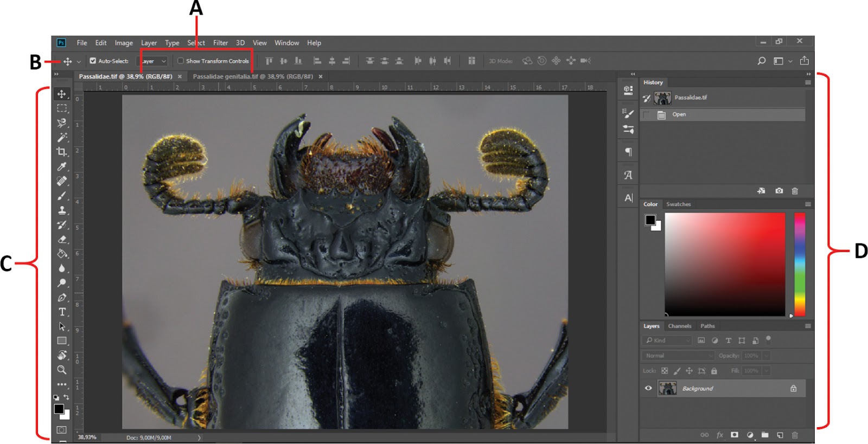This screenshot has height=444, width=868.
Task: Open the Image menu
Action: coord(124,43)
